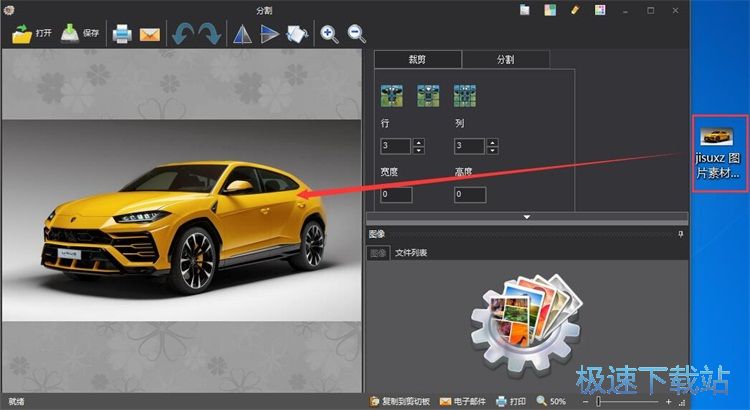Click the flip horizontal triangle icon
The height and width of the screenshot is (410, 750).
click(242, 34)
